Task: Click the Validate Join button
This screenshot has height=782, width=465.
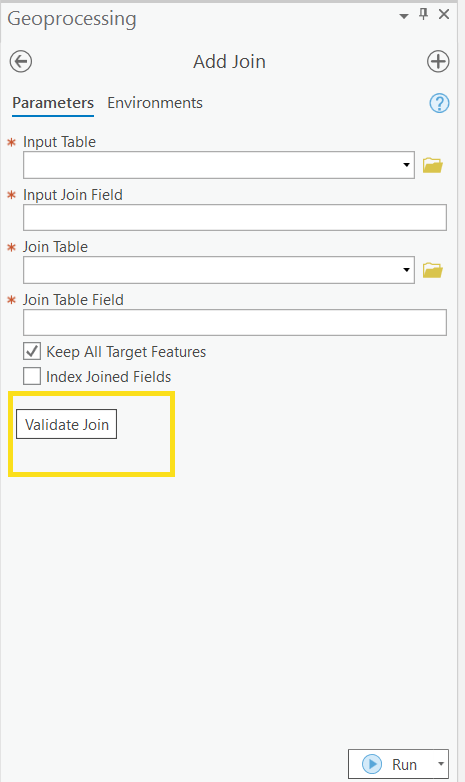Action: pos(66,424)
